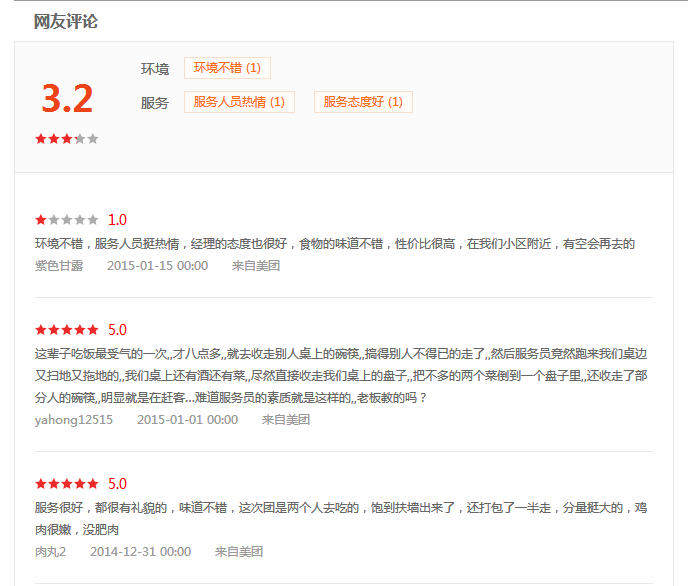Click reviewer name 紫色甘露
Image resolution: width=688 pixels, height=586 pixels.
[x=59, y=266]
